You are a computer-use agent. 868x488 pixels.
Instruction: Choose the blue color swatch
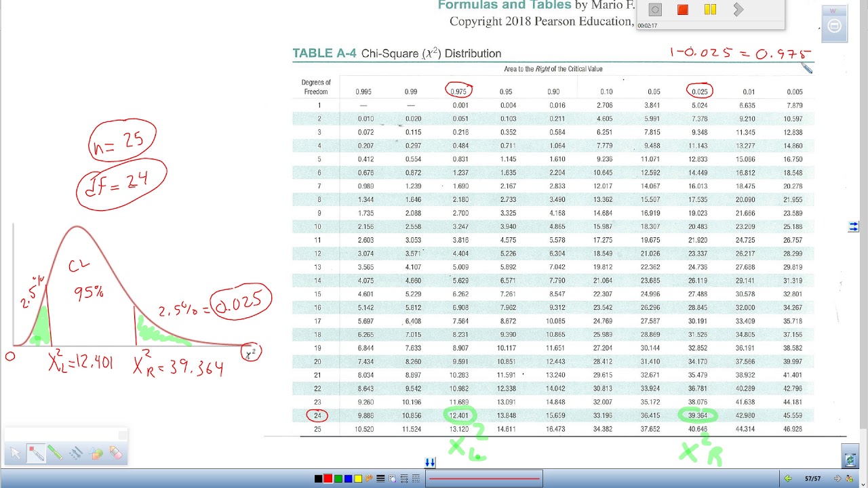pyautogui.click(x=348, y=479)
